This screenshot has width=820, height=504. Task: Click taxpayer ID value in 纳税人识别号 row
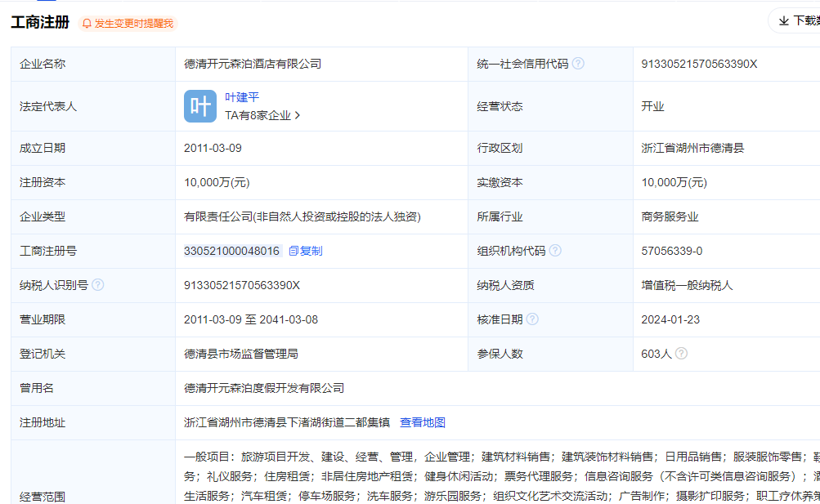pyautogui.click(x=242, y=285)
